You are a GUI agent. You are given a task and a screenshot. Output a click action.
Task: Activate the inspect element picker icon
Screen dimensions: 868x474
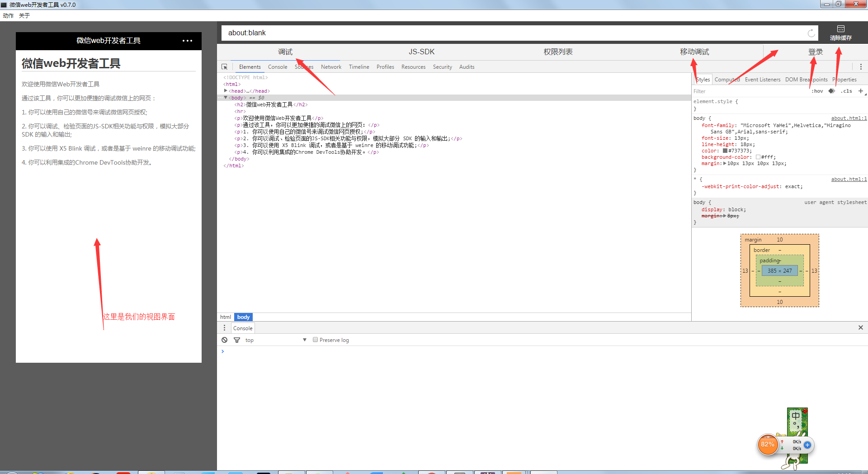click(225, 67)
